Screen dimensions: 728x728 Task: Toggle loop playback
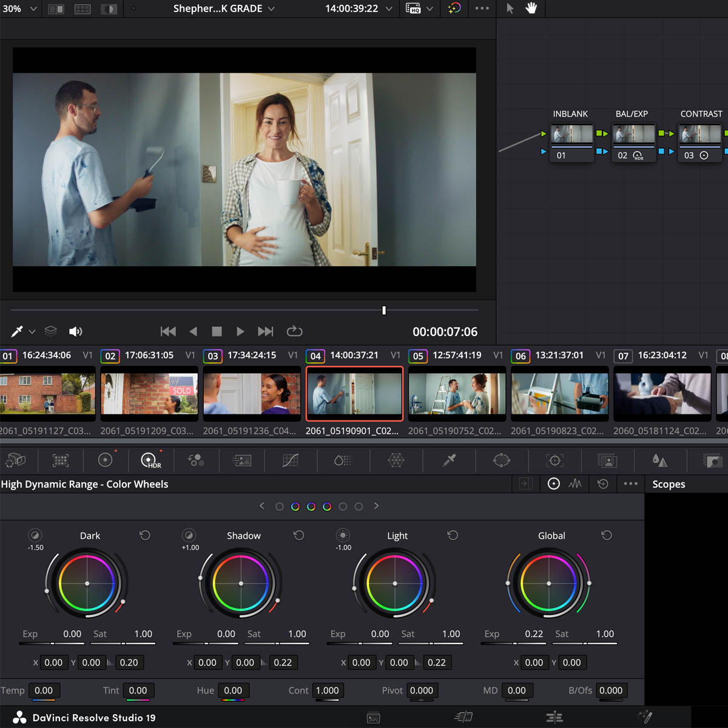tap(294, 331)
